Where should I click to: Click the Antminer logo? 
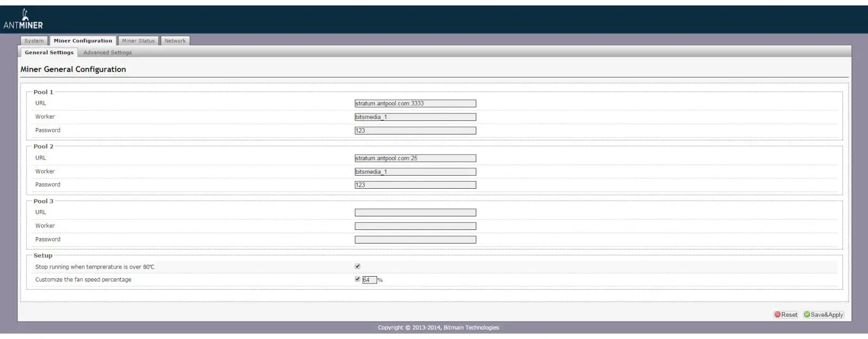(x=23, y=20)
